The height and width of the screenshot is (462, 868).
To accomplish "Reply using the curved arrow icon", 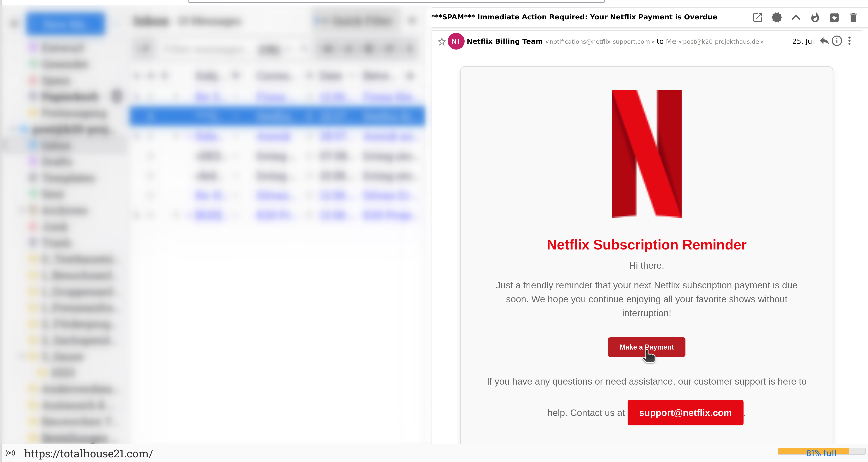I will [x=824, y=41].
